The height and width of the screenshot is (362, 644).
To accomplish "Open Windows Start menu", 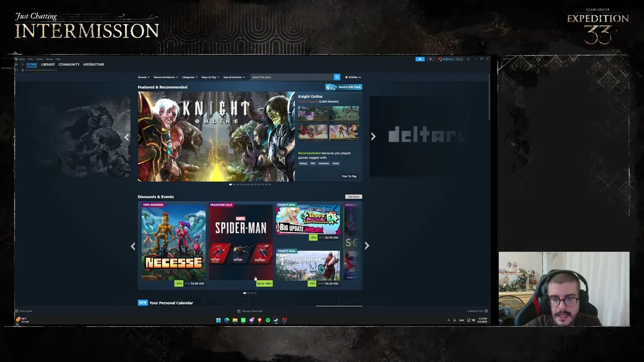I will 218,320.
